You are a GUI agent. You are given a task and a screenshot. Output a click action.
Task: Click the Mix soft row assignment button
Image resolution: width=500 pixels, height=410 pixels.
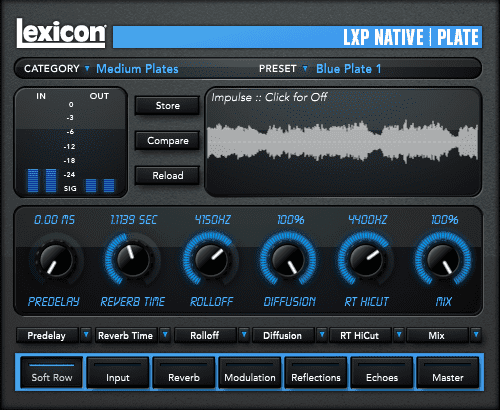pyautogui.click(x=437, y=335)
